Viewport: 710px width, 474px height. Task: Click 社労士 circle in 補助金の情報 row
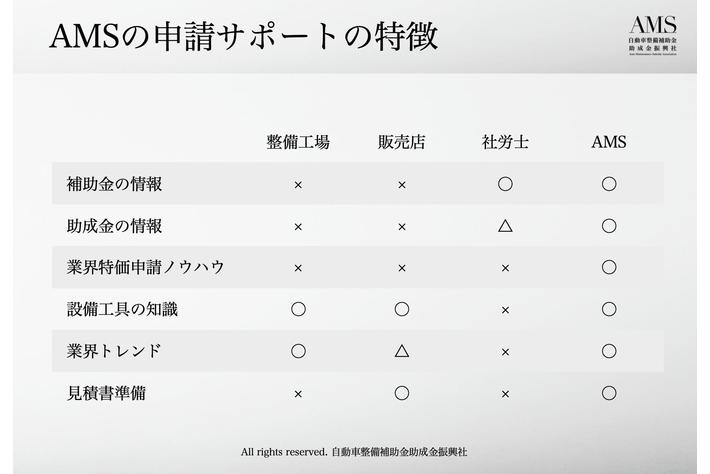(505, 184)
